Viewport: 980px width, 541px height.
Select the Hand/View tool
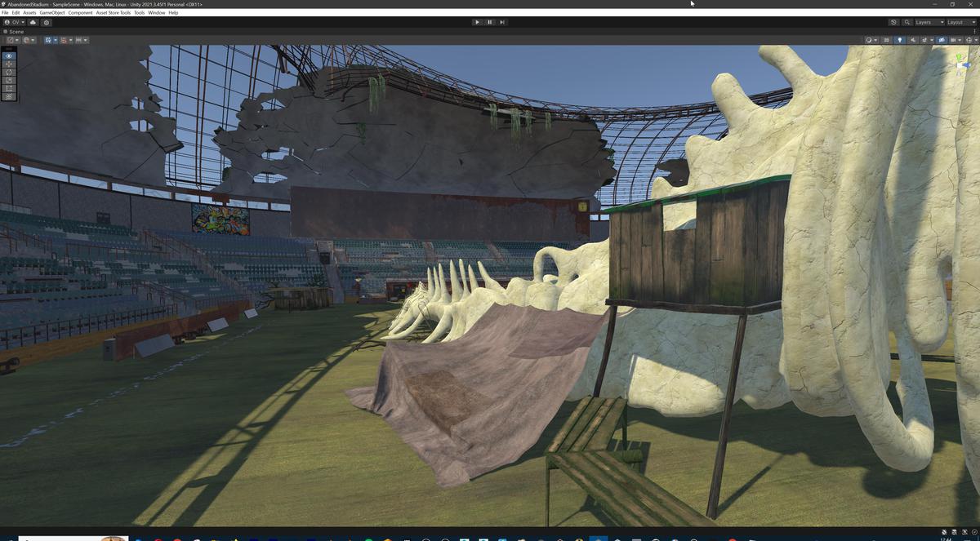coord(9,55)
